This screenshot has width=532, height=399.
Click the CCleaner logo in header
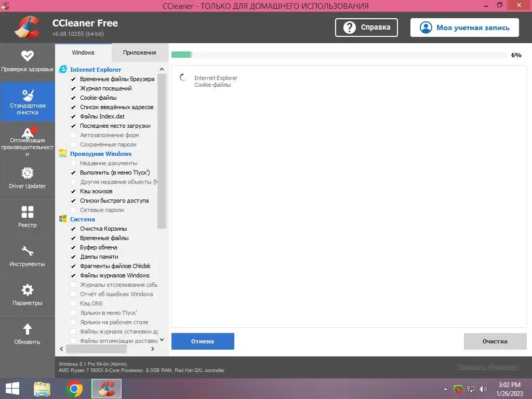click(27, 27)
